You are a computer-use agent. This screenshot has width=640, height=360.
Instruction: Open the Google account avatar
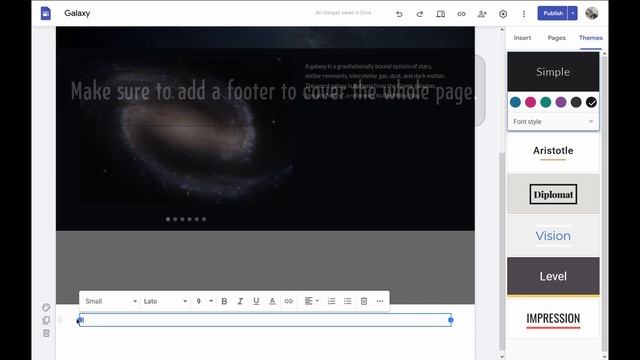pyautogui.click(x=591, y=13)
